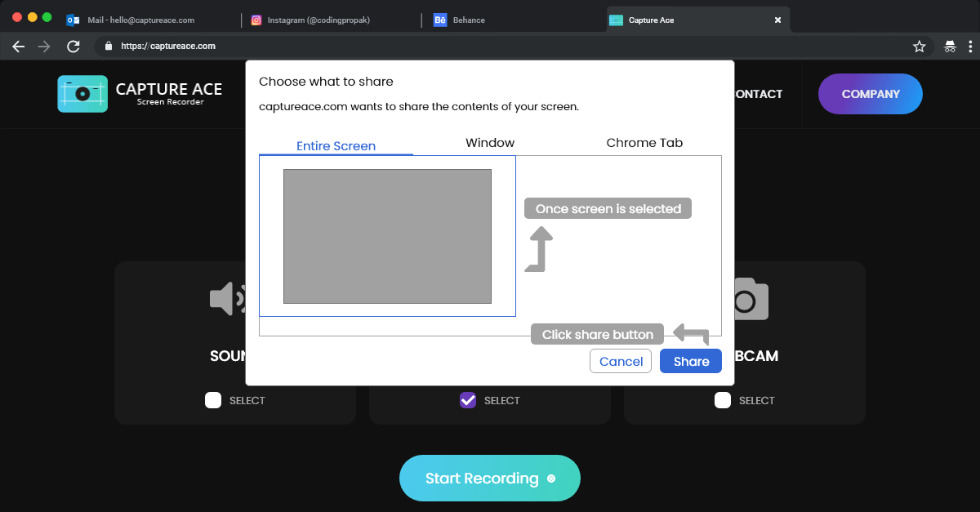Uncheck the middle purple select checkbox
This screenshot has height=512, width=980.
(468, 400)
